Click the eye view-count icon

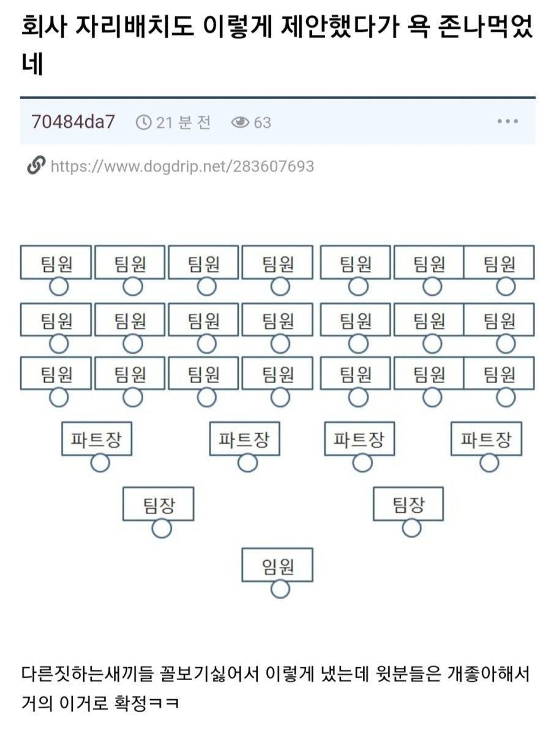(x=240, y=123)
